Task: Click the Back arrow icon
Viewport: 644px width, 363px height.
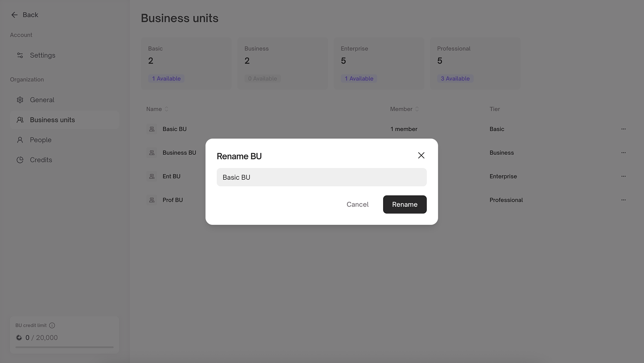Action: tap(15, 15)
